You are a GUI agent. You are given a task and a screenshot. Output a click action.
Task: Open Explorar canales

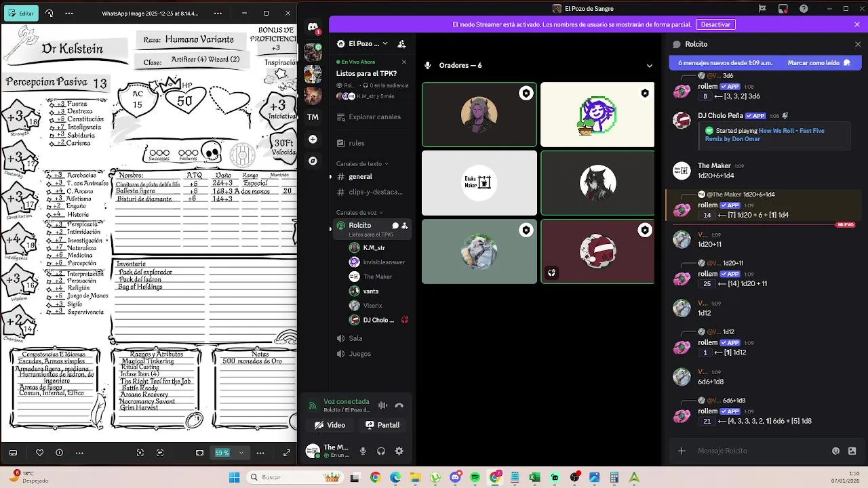coord(372,117)
